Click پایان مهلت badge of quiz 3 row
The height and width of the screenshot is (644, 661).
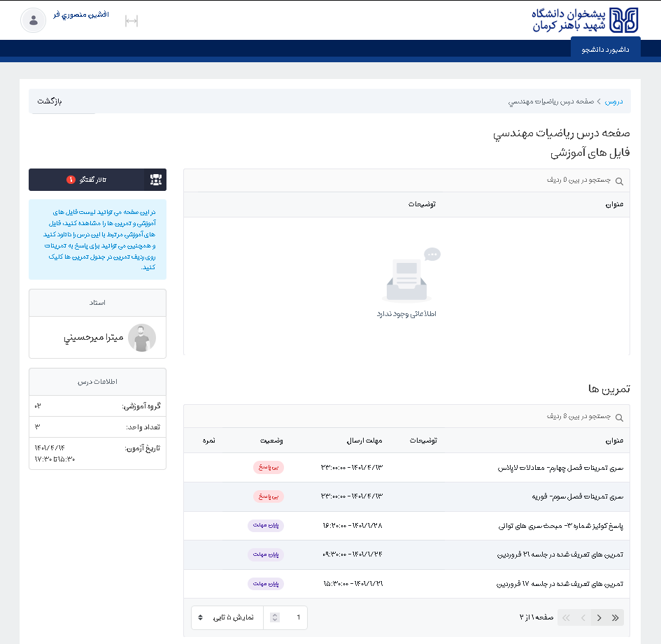(266, 526)
